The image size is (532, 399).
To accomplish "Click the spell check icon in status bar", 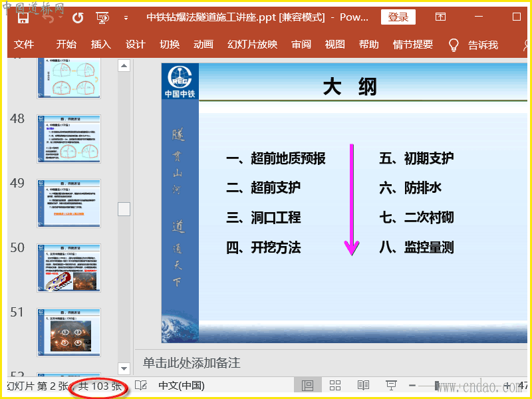I will click(141, 386).
